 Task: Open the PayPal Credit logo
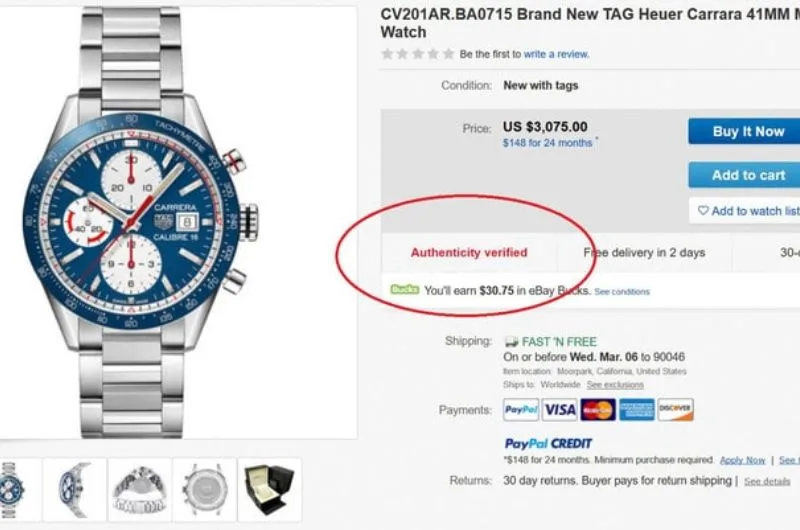click(548, 443)
